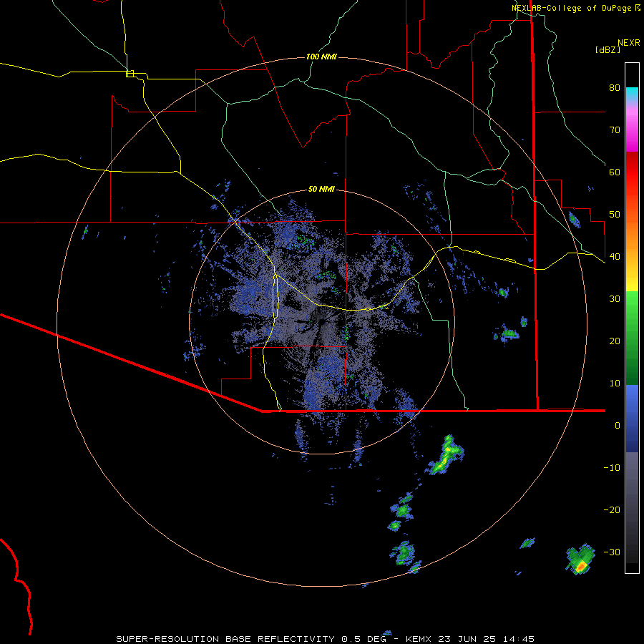Image resolution: width=644 pixels, height=644 pixels.
Task: Click the [dBZ] units label
Action: [608, 49]
